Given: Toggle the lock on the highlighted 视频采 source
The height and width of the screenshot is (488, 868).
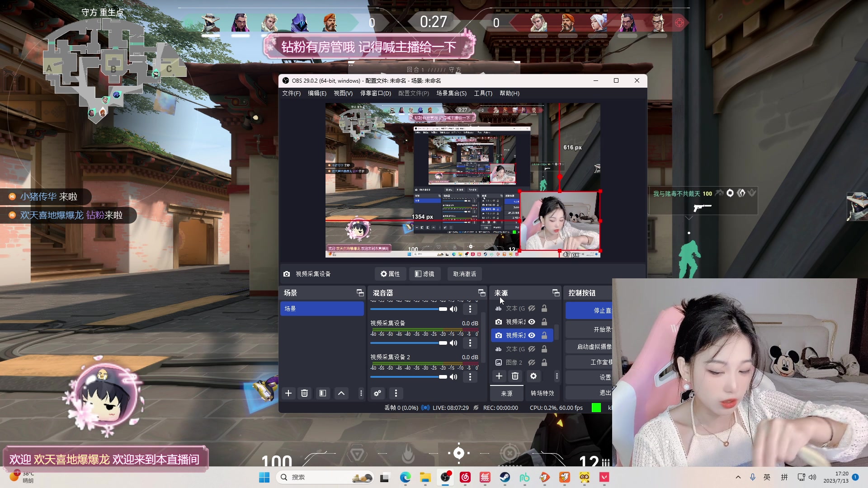Looking at the screenshot, I should (544, 335).
